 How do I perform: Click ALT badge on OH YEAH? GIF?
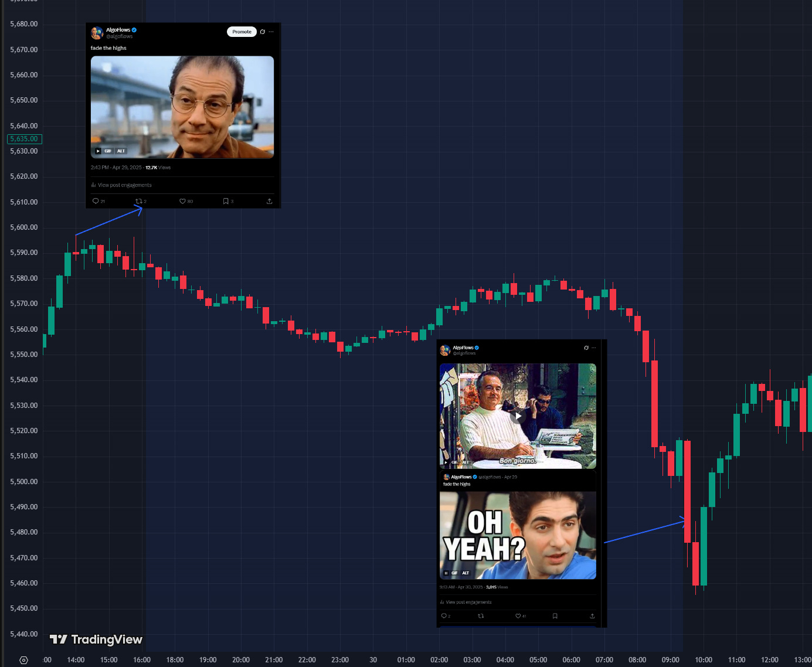click(x=466, y=573)
